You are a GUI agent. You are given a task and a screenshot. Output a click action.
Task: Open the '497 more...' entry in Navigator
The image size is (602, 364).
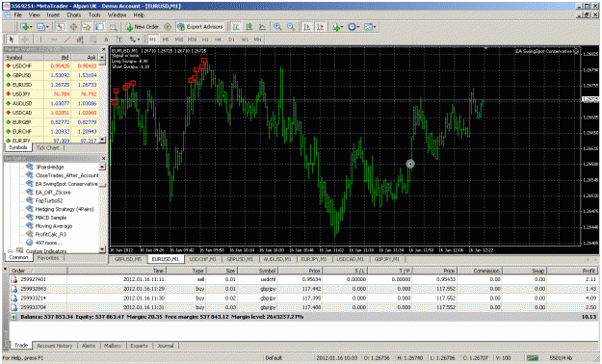tap(48, 243)
